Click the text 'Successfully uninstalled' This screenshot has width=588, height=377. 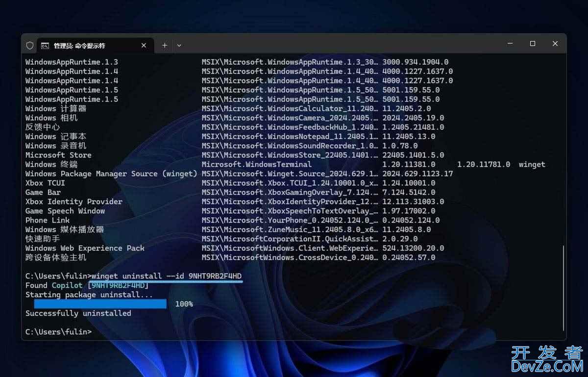(x=78, y=313)
